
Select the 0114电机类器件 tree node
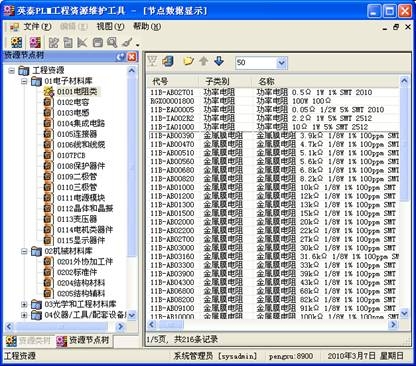(x=85, y=230)
